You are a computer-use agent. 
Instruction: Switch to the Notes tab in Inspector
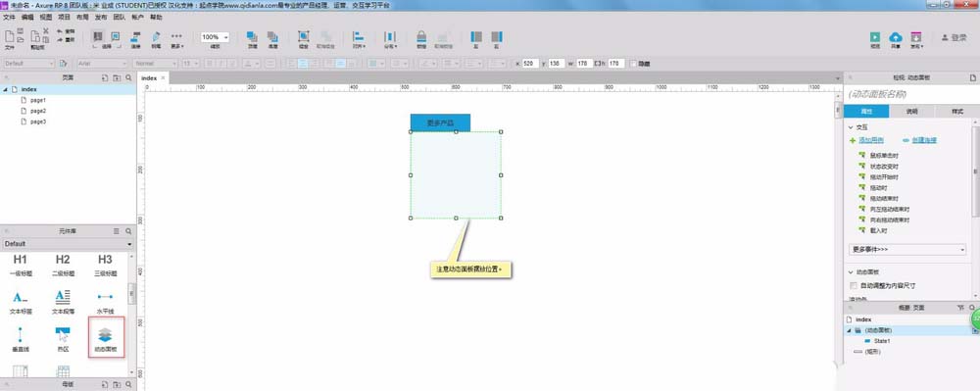click(x=911, y=111)
